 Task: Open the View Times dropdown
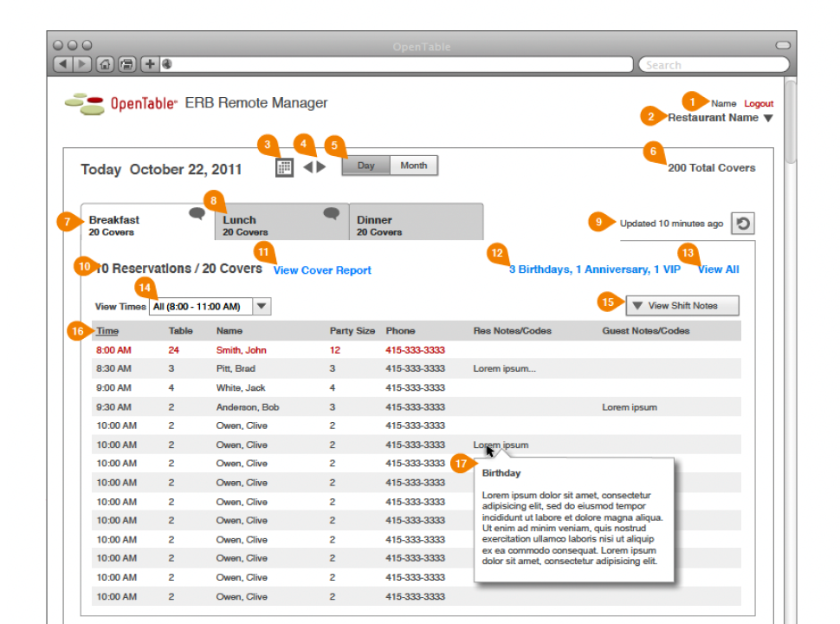[x=262, y=306]
